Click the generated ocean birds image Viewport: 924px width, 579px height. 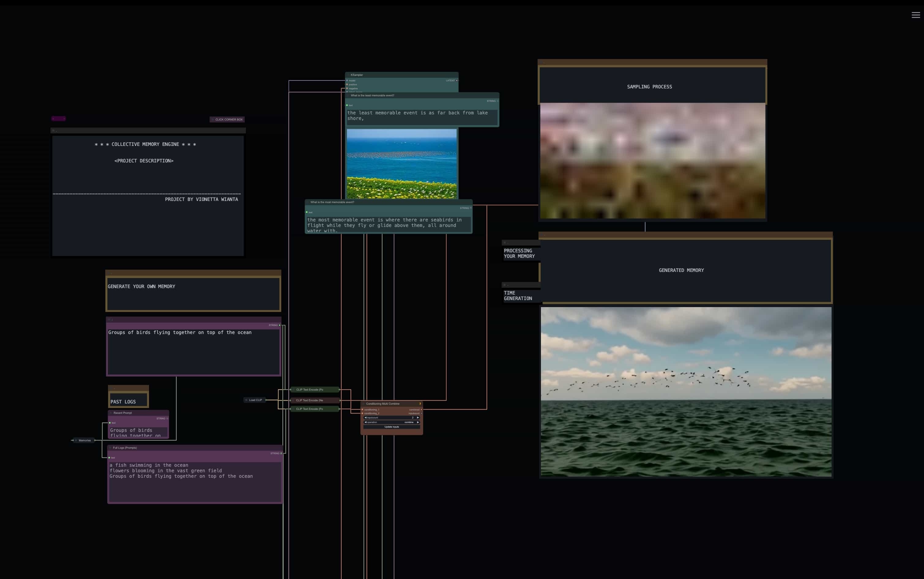[686, 392]
